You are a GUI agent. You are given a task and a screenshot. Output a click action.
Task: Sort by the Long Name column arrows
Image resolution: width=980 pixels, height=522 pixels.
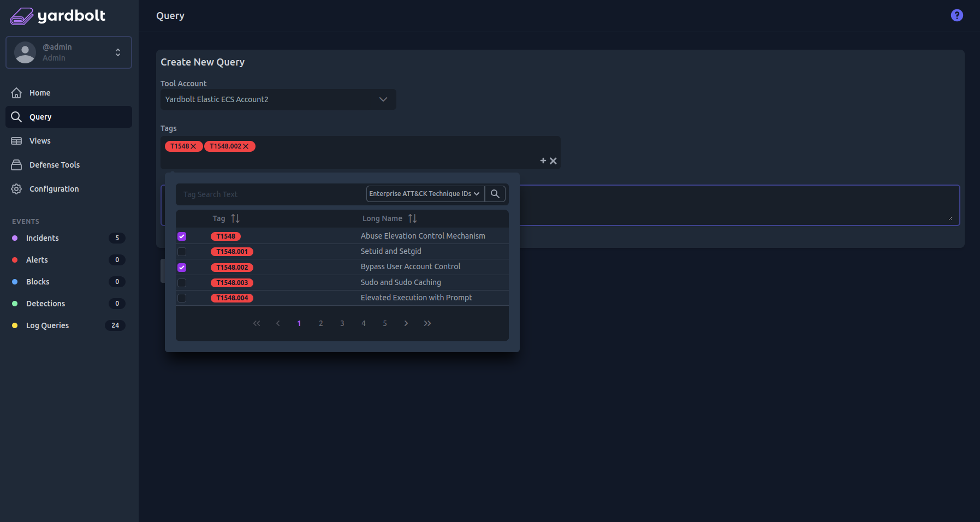pos(412,218)
